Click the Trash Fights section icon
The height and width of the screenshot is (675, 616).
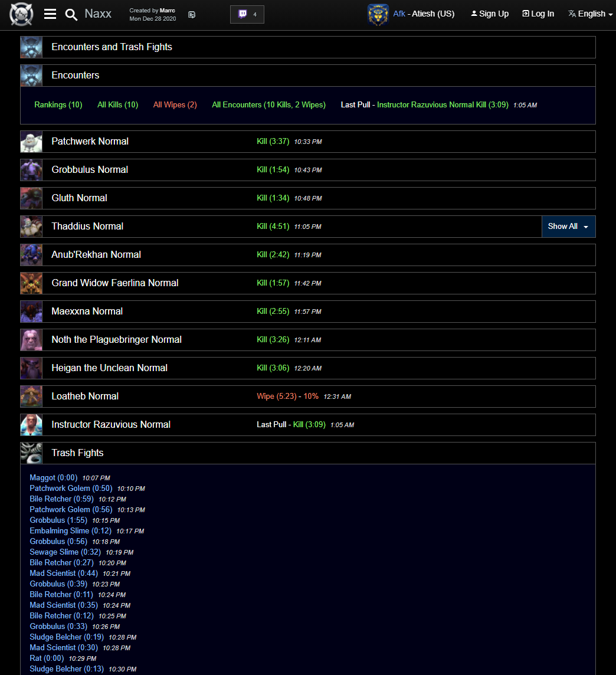31,453
